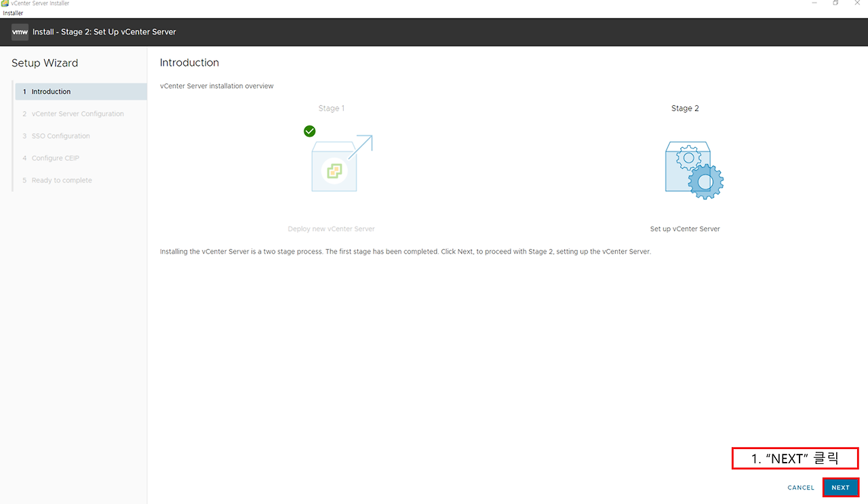Restore down the installer window
This screenshot has width=868, height=504.
click(835, 3)
